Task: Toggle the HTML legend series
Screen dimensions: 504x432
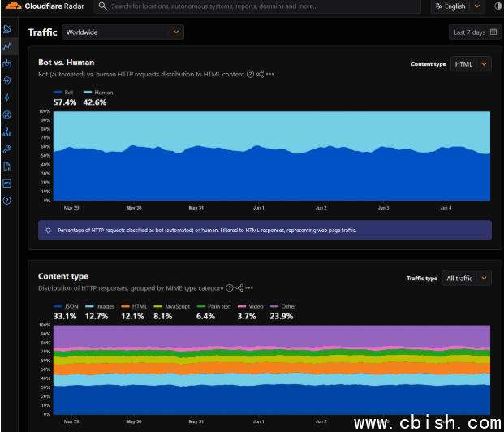Action: 134,306
